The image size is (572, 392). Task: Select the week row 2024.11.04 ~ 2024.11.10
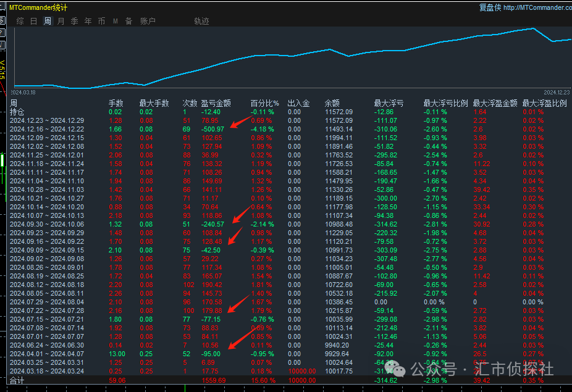(x=47, y=181)
